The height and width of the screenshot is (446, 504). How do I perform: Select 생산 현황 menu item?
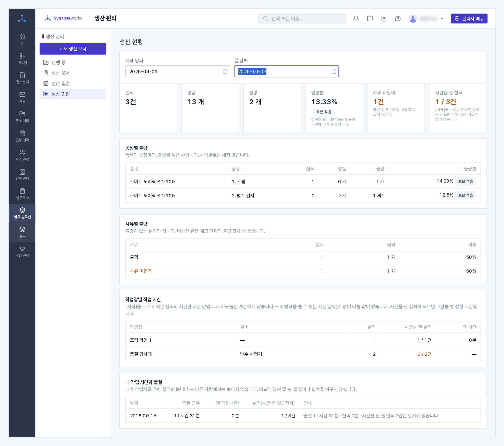[73, 94]
